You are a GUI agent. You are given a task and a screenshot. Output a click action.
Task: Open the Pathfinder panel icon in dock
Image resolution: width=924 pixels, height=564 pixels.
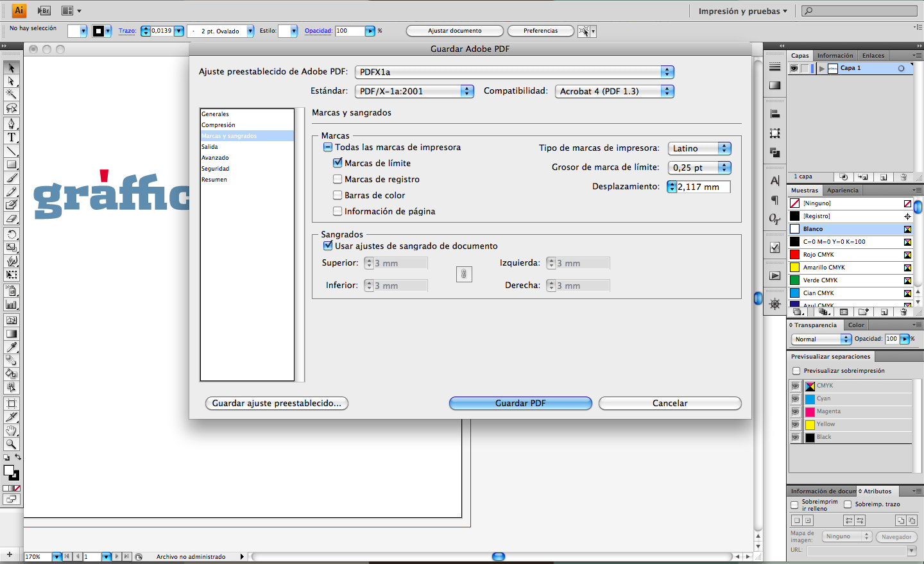[x=775, y=152]
